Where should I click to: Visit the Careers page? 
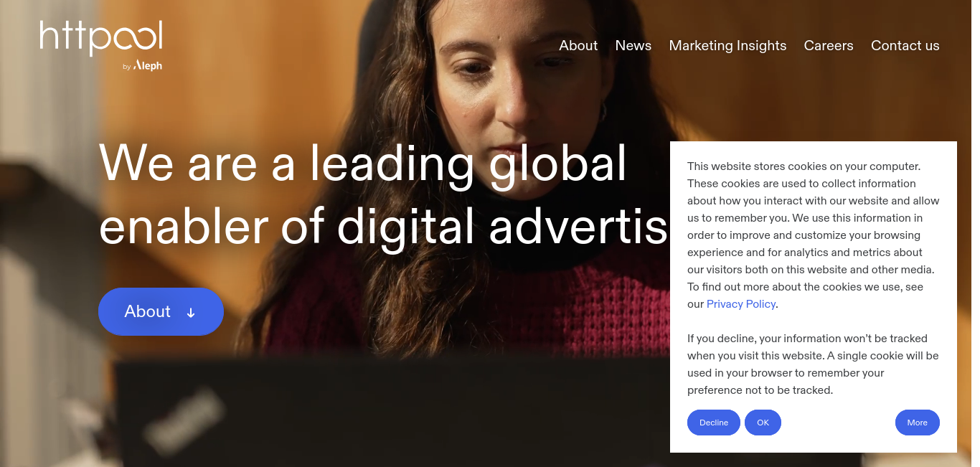pos(829,45)
